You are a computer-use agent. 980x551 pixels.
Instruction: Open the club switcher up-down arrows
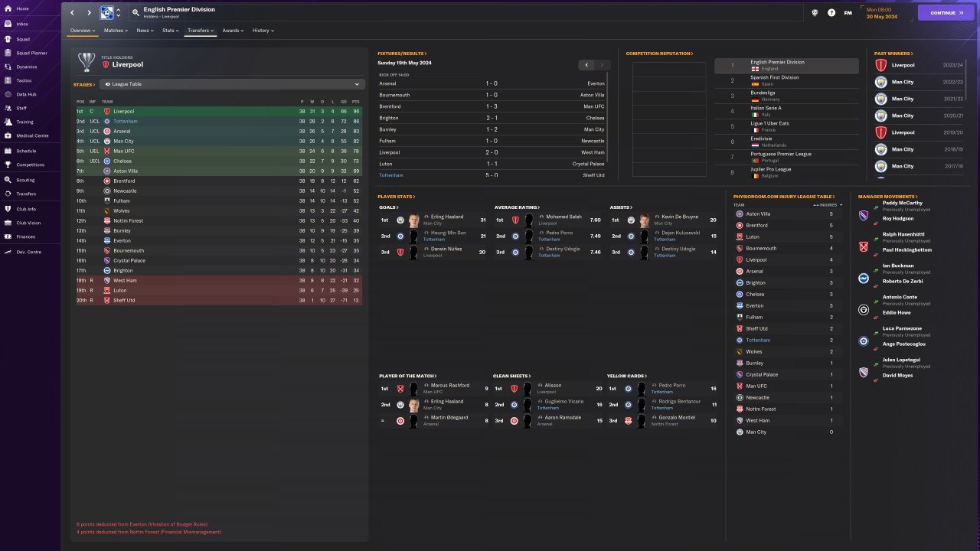(118, 13)
